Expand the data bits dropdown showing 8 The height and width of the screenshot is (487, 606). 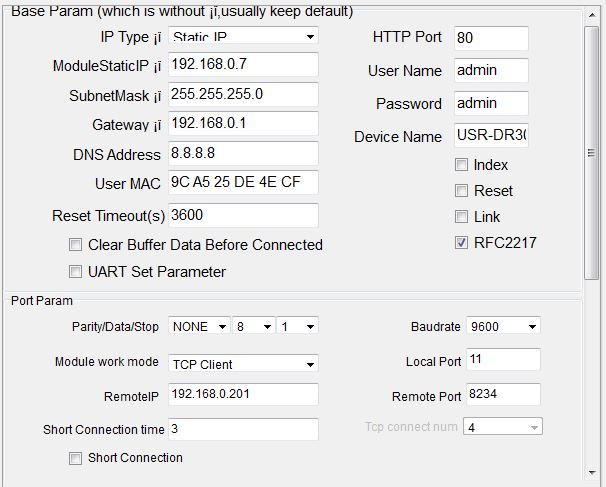(x=254, y=326)
